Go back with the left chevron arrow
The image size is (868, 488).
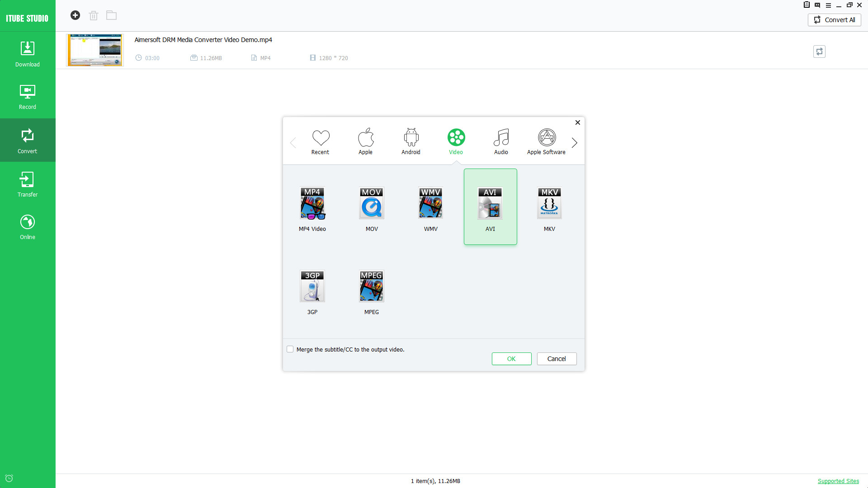293,142
